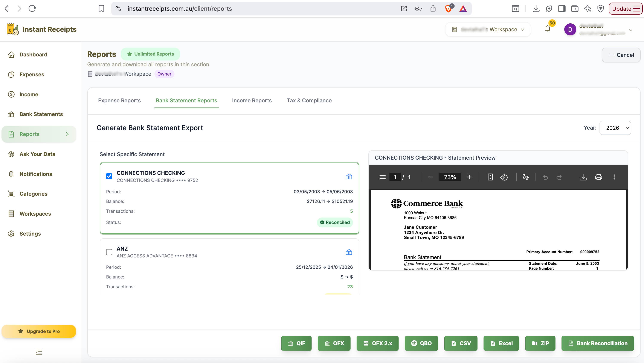644x363 pixels.
Task: Go to Dashboard in sidebar
Action: point(39,54)
